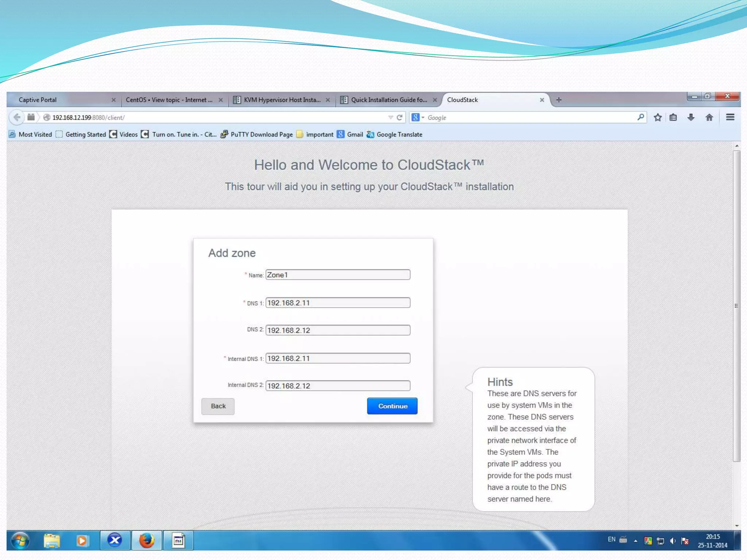Open the Firefox hamburger menu

click(730, 117)
